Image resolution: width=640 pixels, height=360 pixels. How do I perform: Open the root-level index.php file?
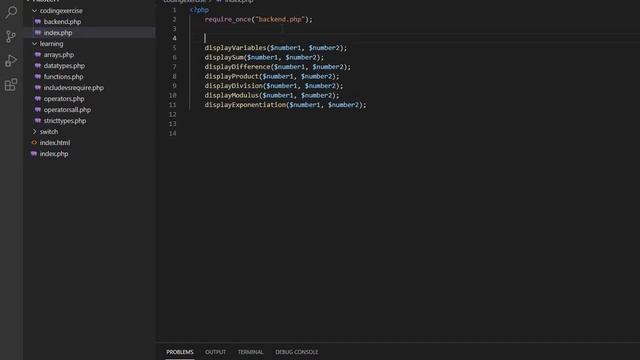pos(54,154)
